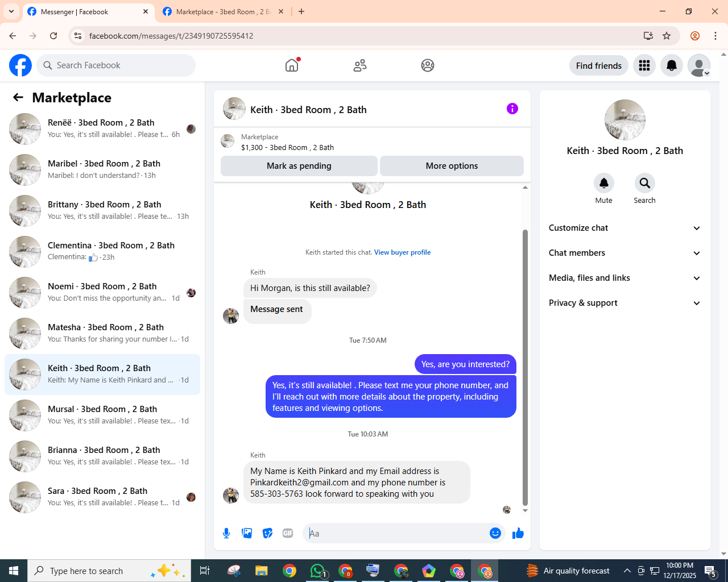This screenshot has width=728, height=582.
Task: Switch to the Marketplace 3bed Room browser tab
Action: pyautogui.click(x=223, y=11)
